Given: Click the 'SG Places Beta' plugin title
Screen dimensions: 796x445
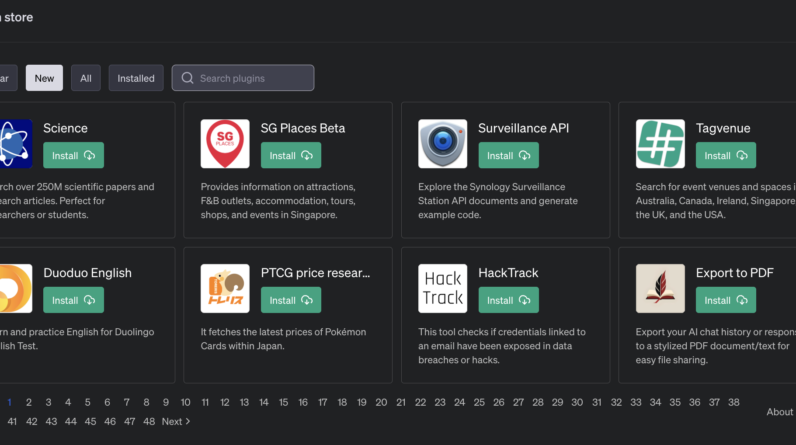Looking at the screenshot, I should pyautogui.click(x=303, y=128).
